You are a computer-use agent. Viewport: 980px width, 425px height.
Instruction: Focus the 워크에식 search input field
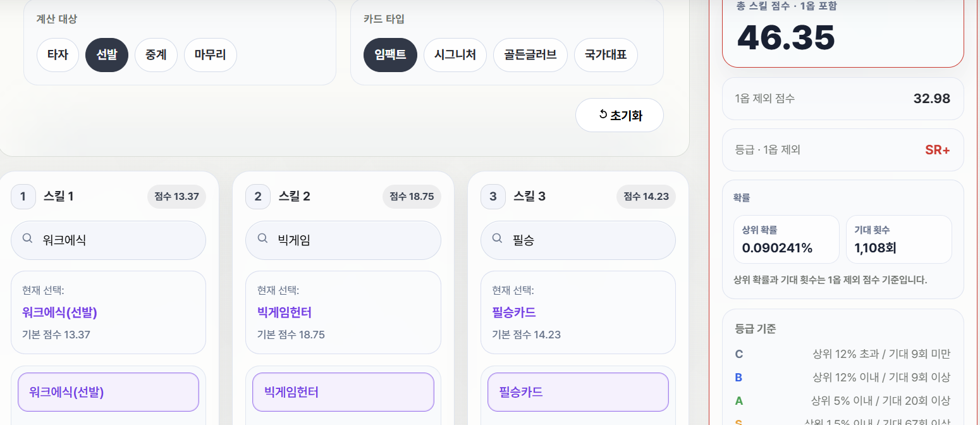point(109,240)
